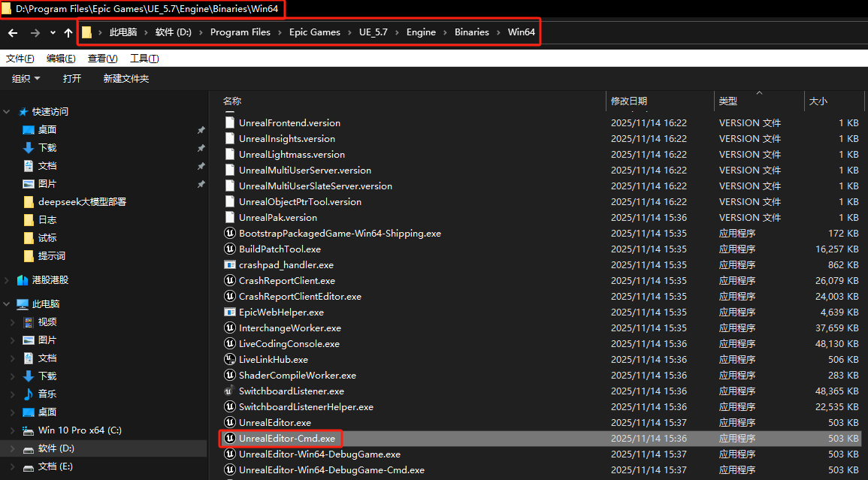Click UE_5.7 in the breadcrumb

[373, 32]
